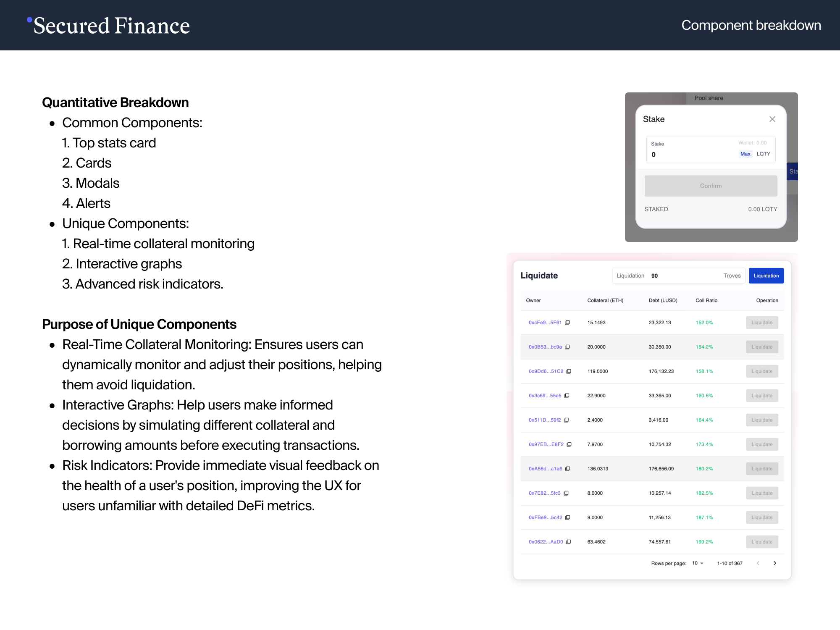Click the Pool share label behind modal
The height and width of the screenshot is (630, 840).
pyautogui.click(x=709, y=98)
